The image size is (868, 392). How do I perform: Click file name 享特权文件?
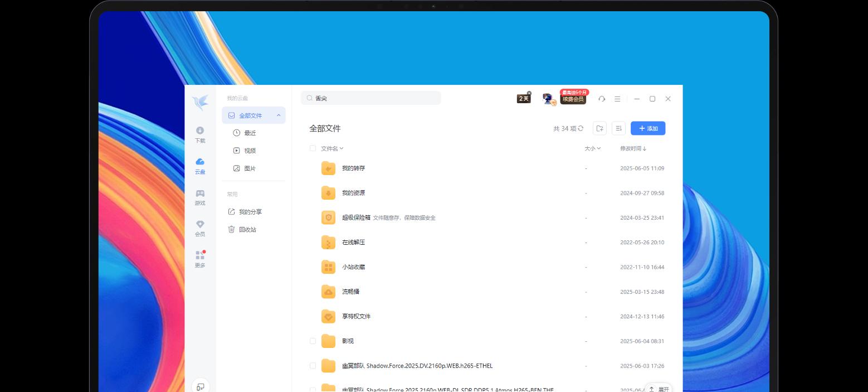356,316
